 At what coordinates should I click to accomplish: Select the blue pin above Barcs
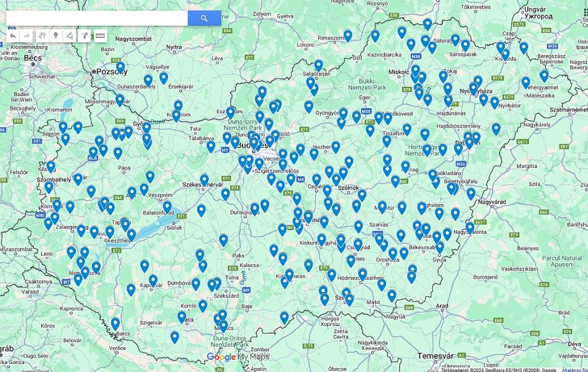(115, 323)
